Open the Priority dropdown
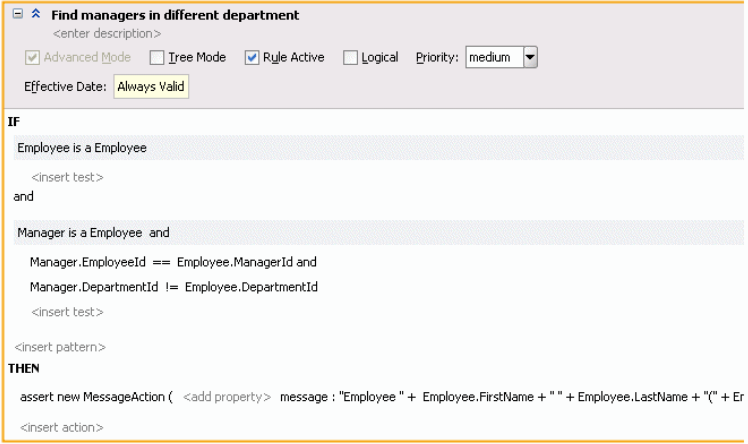748x444 pixels. [x=530, y=58]
